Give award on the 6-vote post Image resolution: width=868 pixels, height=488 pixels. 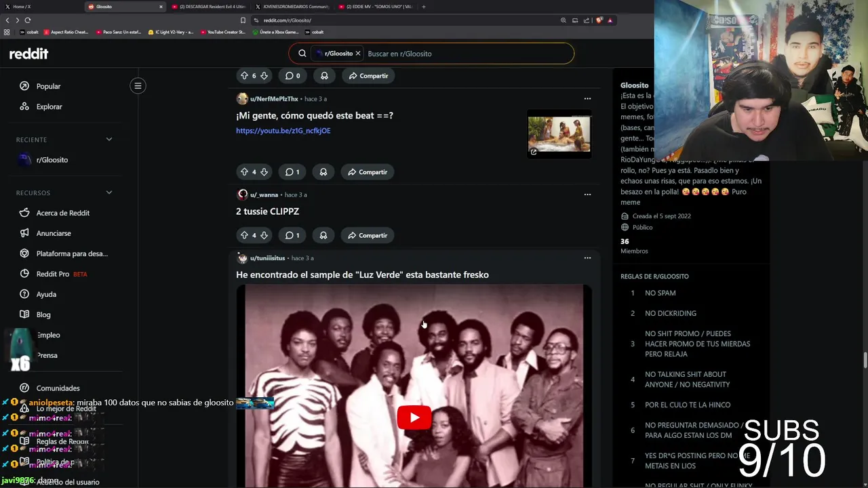[324, 76]
